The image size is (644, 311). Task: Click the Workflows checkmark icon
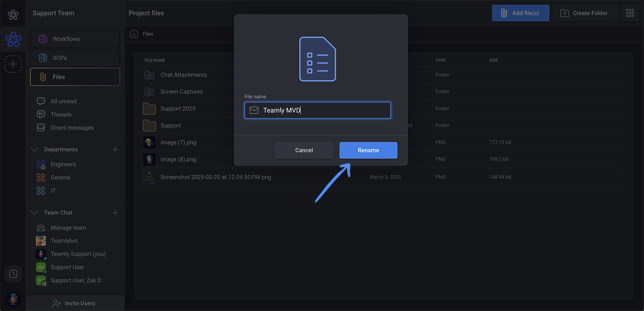tap(43, 39)
